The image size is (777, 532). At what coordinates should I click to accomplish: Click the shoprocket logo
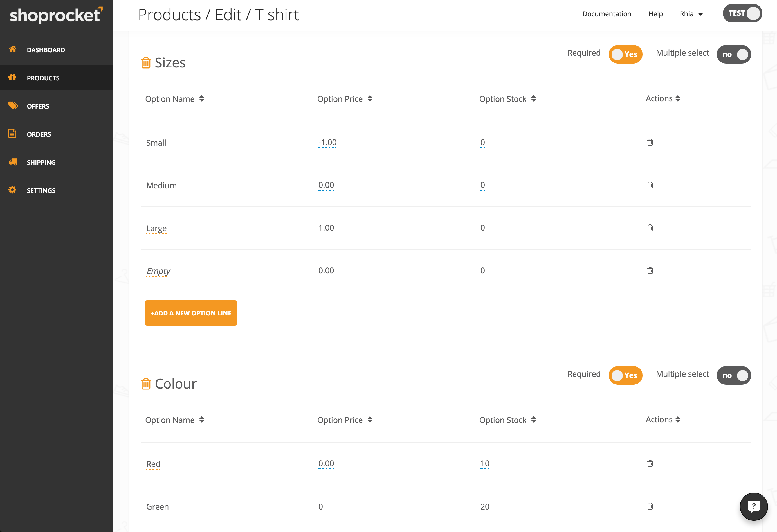tap(56, 15)
